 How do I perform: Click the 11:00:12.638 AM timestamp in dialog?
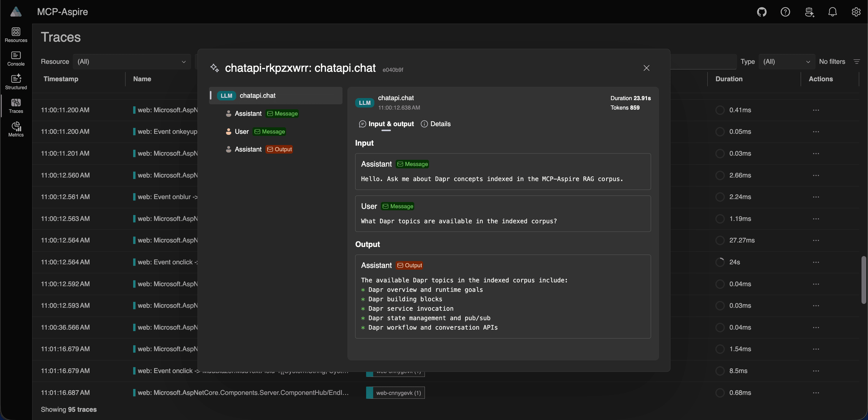(399, 108)
